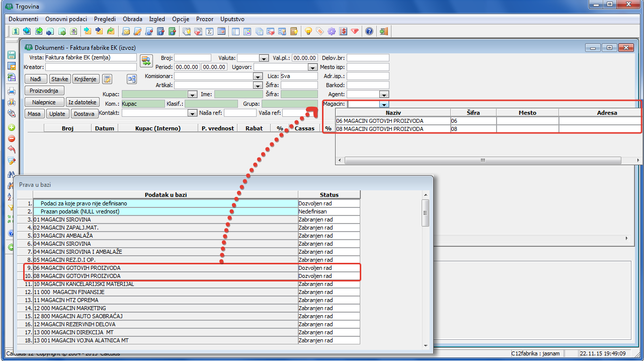This screenshot has height=361, width=644.
Task: Select '08 MAGACIN GOTOVIH PROIZVODA' in Magacin dropdown list
Action: point(488,129)
